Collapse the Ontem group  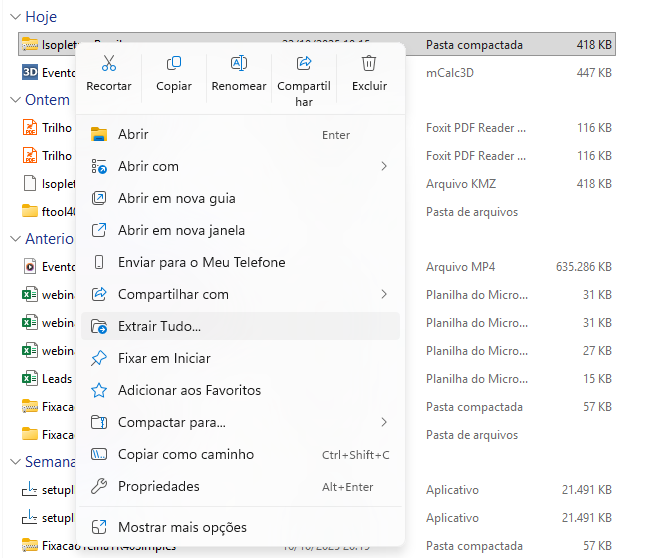tap(16, 100)
